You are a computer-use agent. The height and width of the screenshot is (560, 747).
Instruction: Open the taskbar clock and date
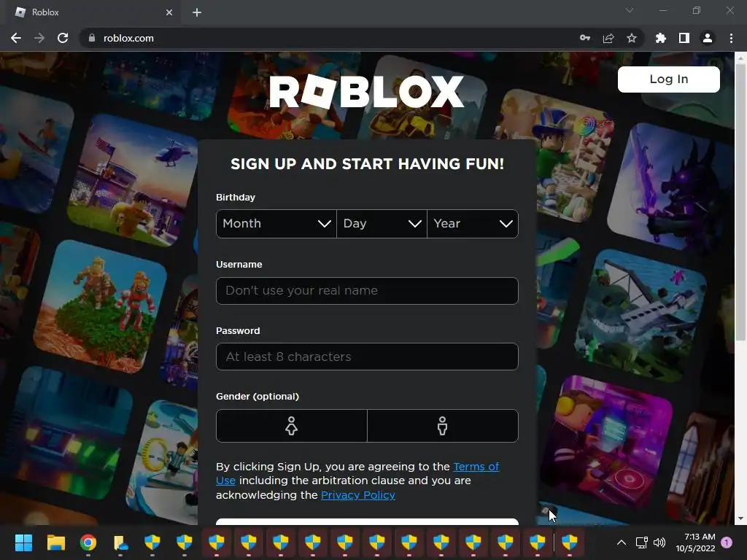click(x=695, y=542)
